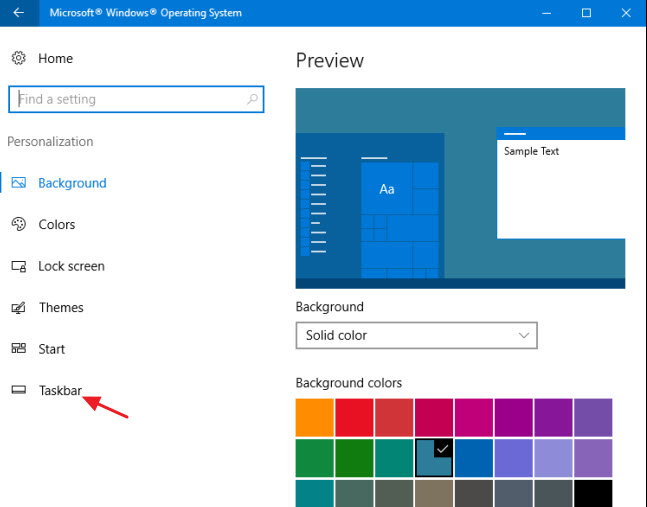Image resolution: width=647 pixels, height=507 pixels.
Task: Click the Find a setting search field
Action: (x=136, y=99)
